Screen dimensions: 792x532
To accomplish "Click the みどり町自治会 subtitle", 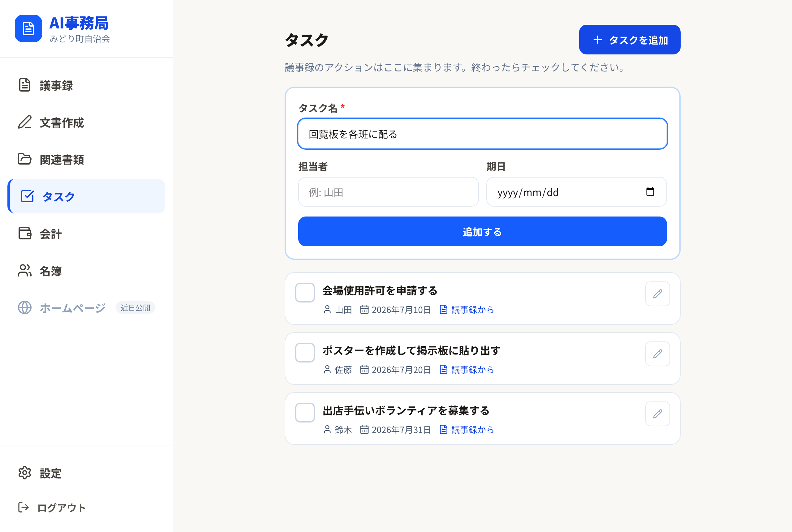I will [x=80, y=39].
